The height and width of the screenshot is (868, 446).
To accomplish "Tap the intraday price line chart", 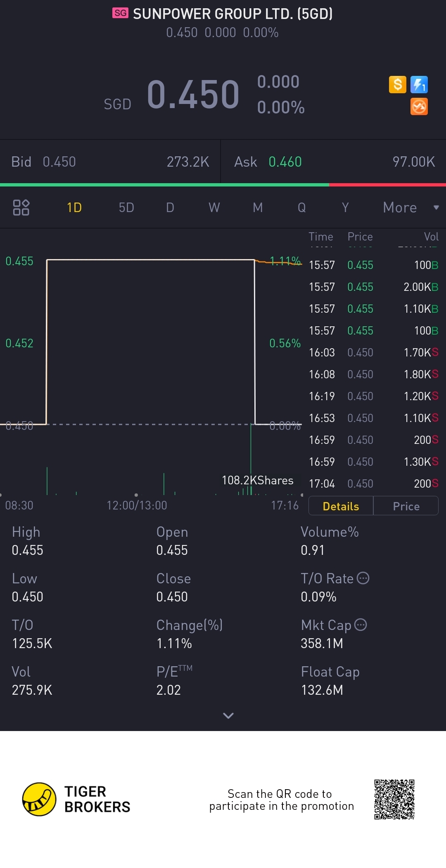I will point(151,342).
